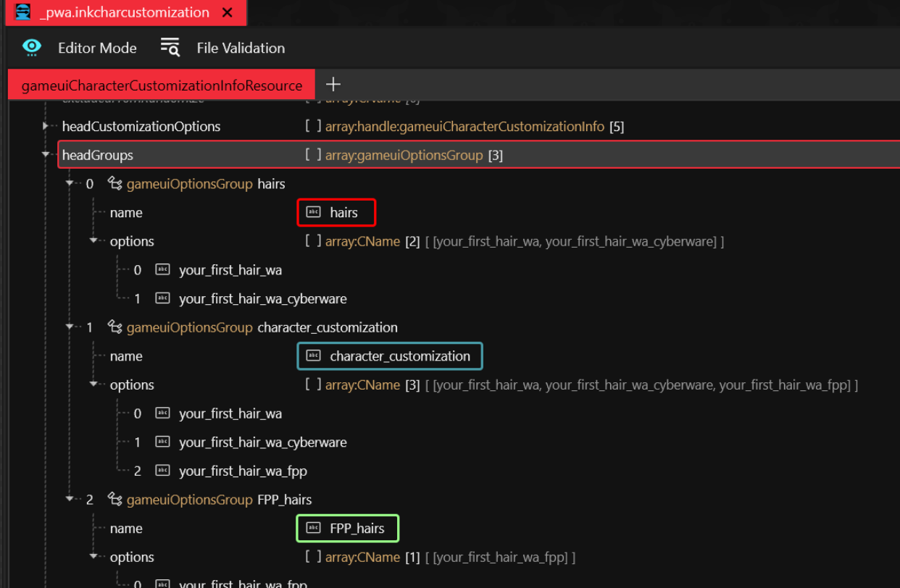Collapse options under the hairs group
This screenshot has width=900, height=588.
(94, 241)
